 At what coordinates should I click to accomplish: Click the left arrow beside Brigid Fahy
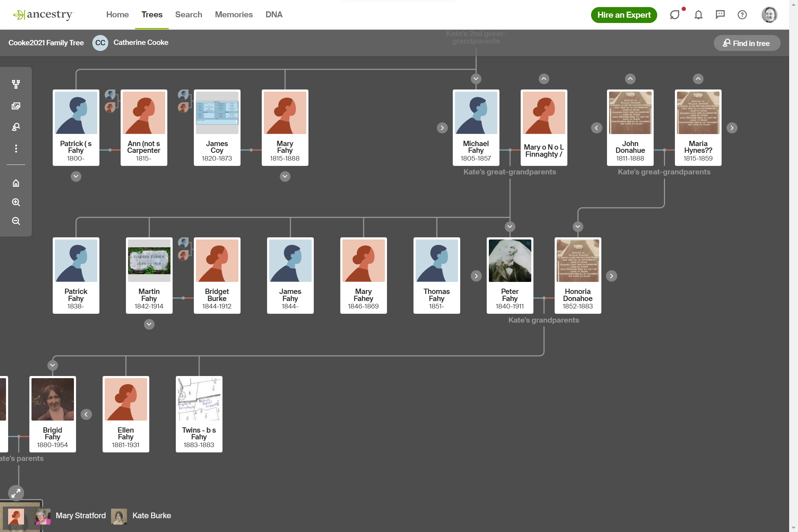[86, 415]
